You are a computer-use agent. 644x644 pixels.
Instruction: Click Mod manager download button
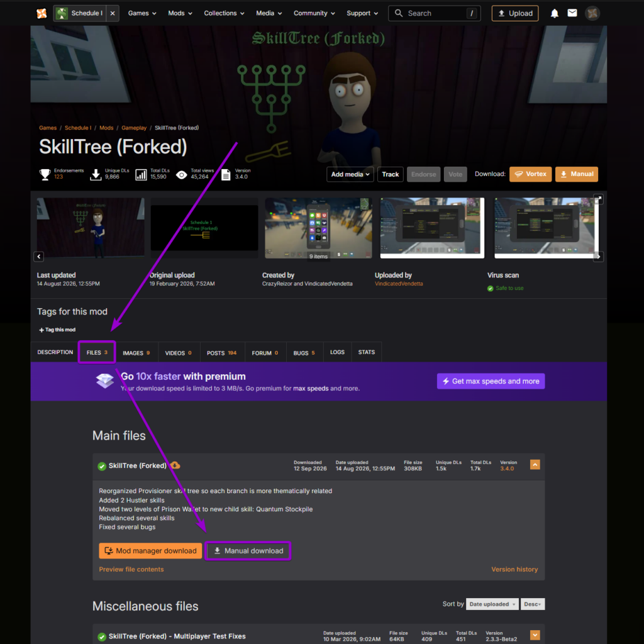[x=150, y=551]
